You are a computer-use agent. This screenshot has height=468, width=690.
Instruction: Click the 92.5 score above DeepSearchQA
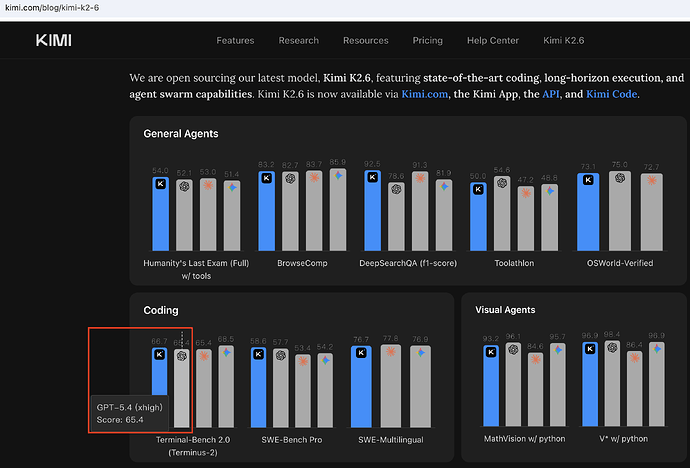point(372,164)
